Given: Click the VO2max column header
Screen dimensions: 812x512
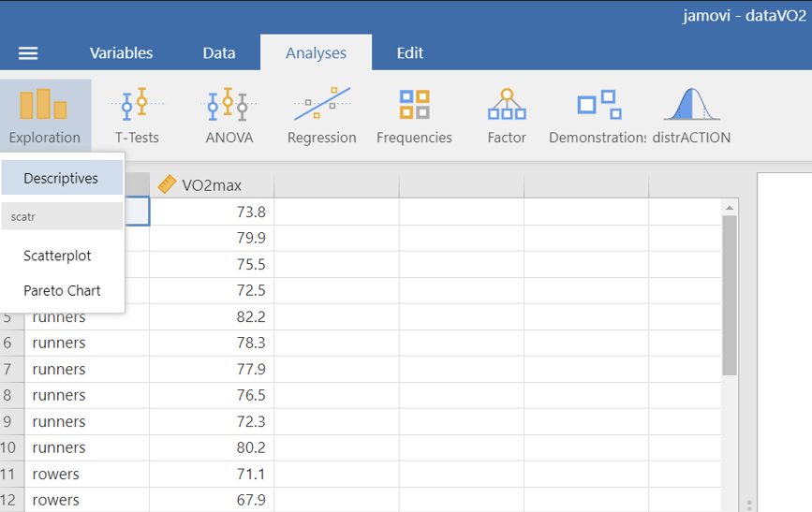Looking at the screenshot, I should coord(212,185).
